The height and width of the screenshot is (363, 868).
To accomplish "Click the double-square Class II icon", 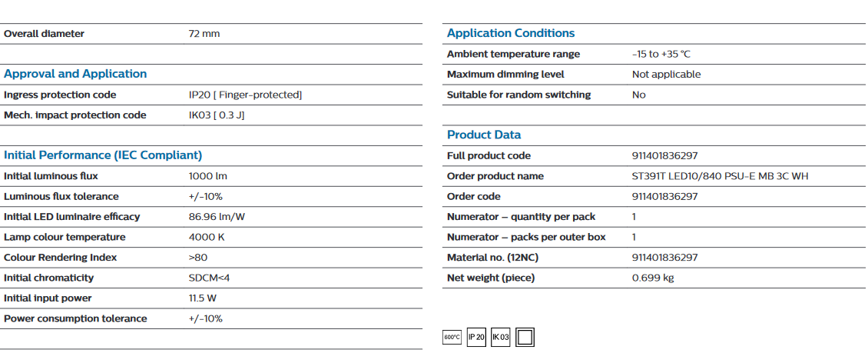I will 525,337.
